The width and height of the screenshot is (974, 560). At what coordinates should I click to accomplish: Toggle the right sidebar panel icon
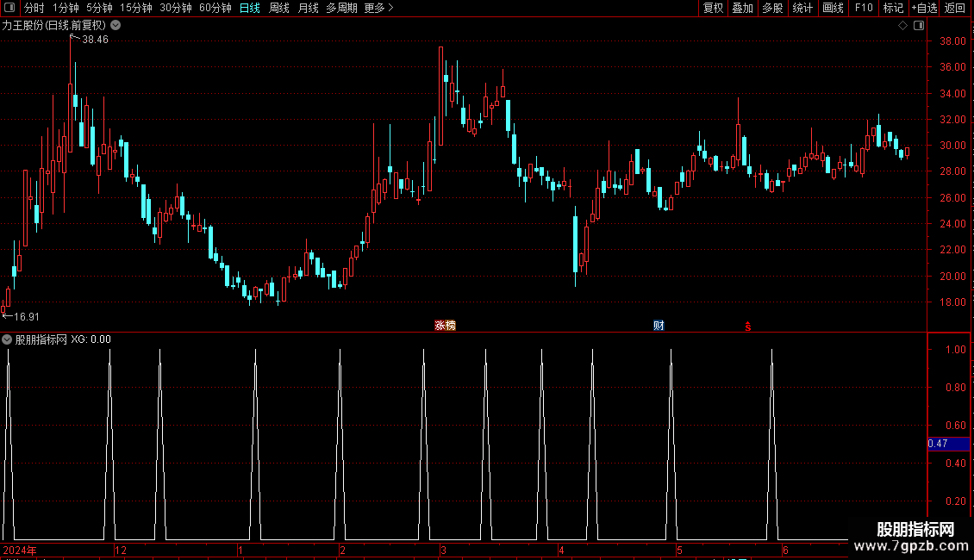919,26
